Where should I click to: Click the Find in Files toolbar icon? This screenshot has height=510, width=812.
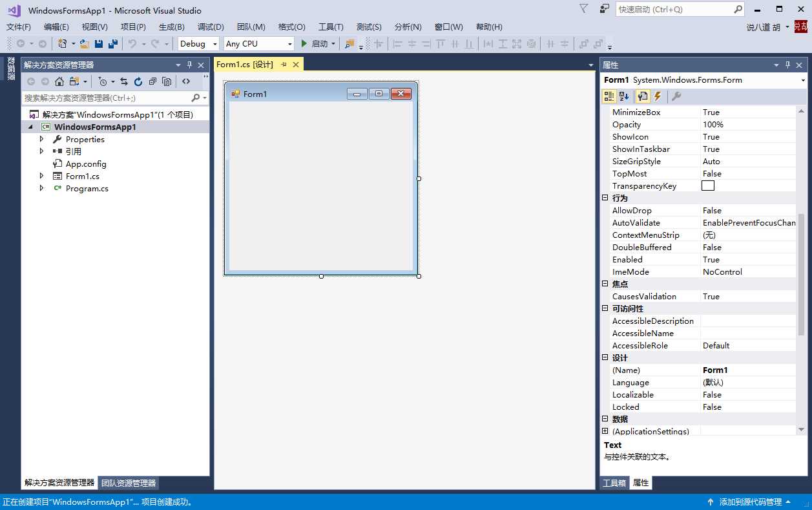point(349,43)
